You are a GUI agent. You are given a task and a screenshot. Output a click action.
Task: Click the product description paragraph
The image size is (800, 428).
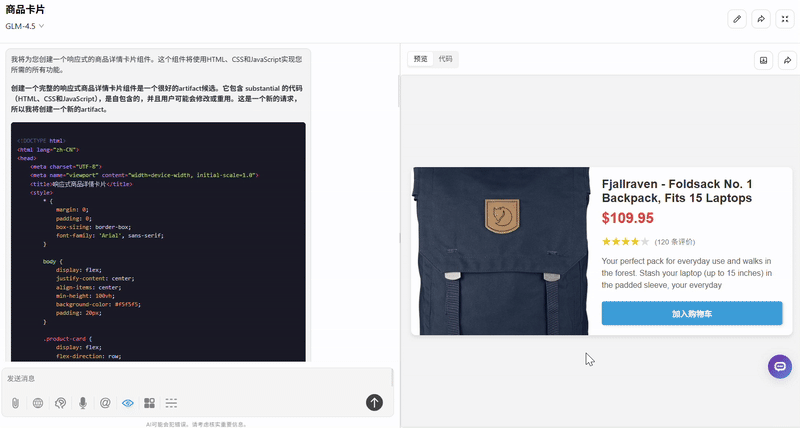pos(687,273)
